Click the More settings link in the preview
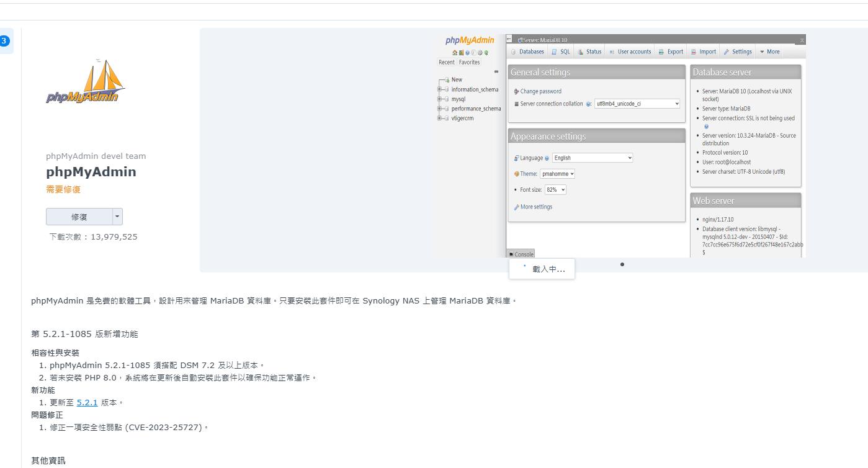Image resolution: width=868 pixels, height=468 pixels. tap(536, 207)
